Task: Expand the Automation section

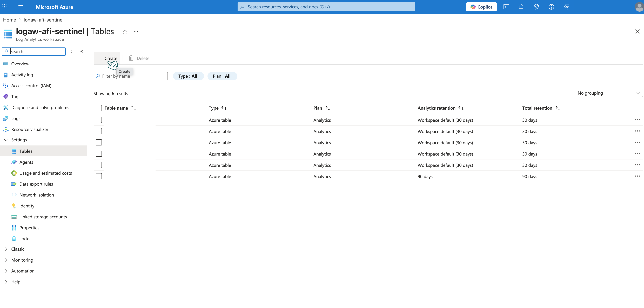Action: point(6,271)
